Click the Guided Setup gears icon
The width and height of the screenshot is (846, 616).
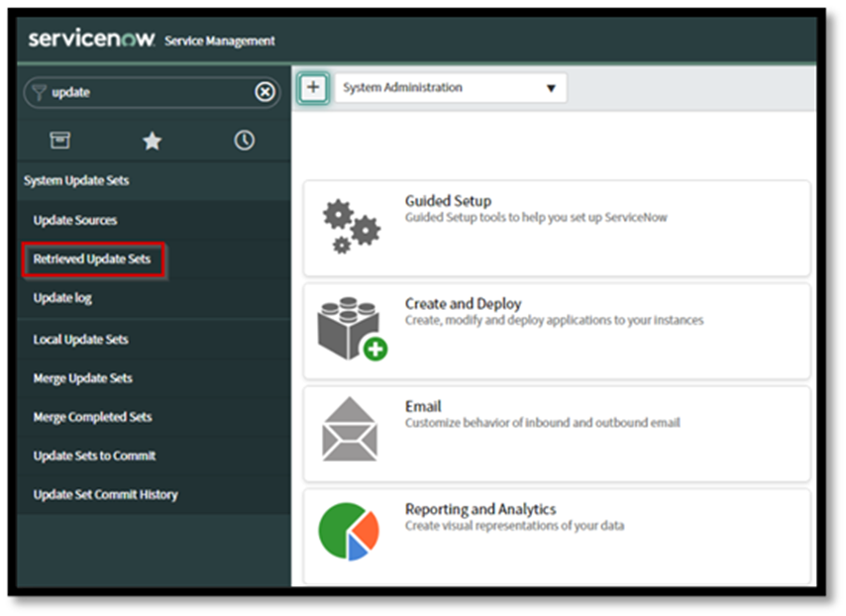351,227
